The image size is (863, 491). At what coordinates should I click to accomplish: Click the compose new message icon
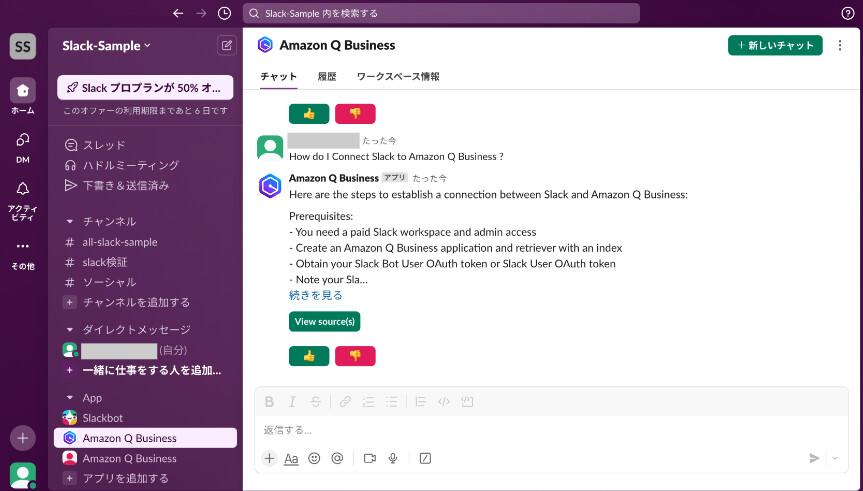coord(227,45)
